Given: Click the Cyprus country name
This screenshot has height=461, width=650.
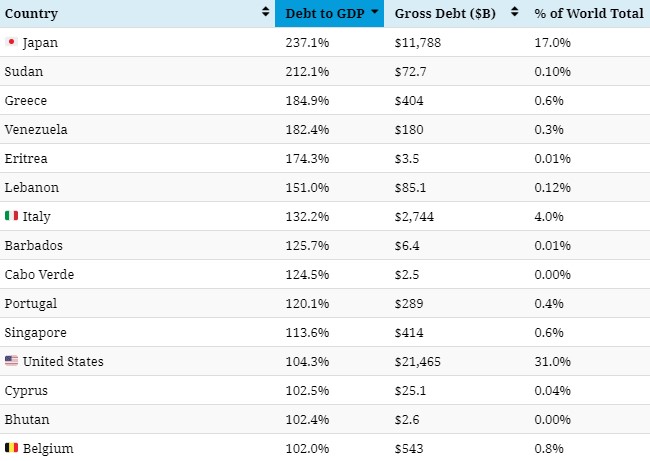Looking at the screenshot, I should tap(26, 391).
